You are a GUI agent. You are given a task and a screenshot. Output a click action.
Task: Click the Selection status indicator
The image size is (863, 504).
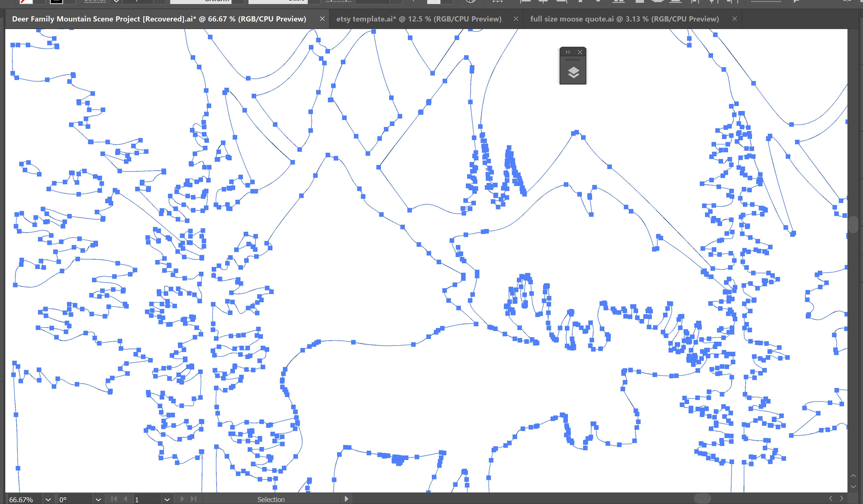pyautogui.click(x=270, y=499)
